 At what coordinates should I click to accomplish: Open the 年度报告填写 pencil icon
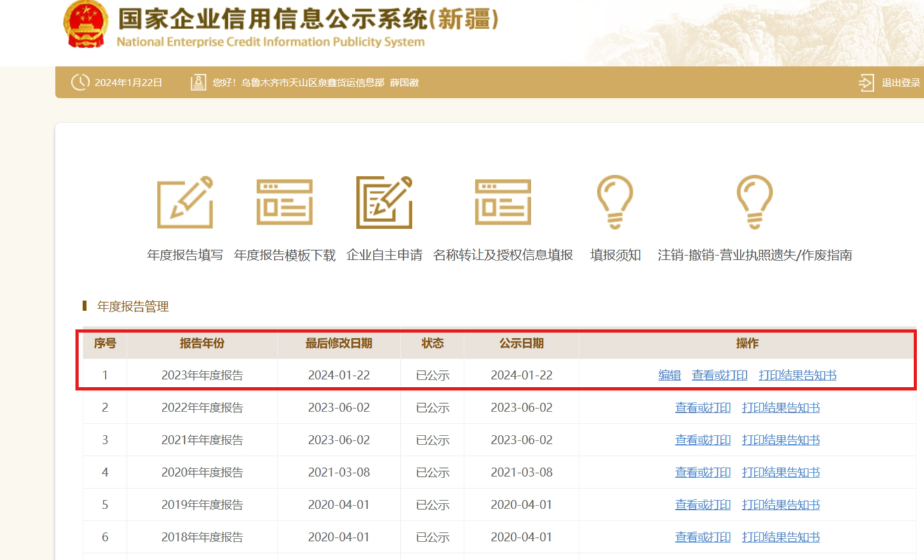[185, 202]
